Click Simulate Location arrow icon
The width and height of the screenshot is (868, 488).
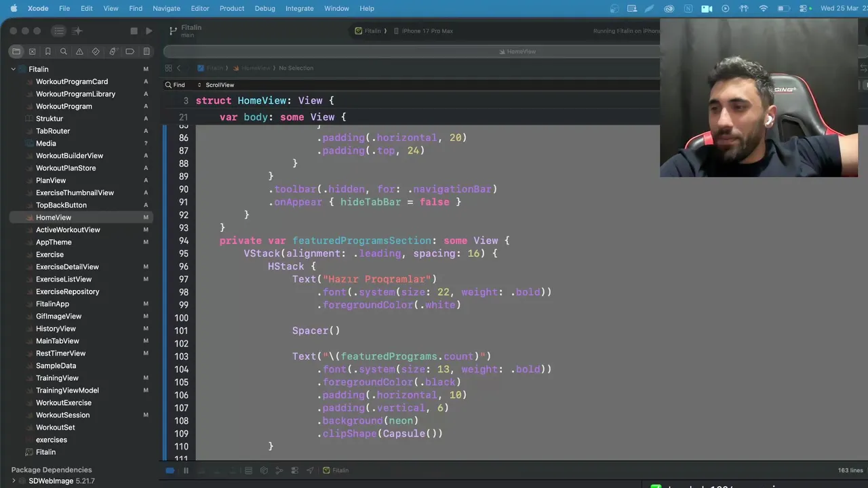click(x=310, y=470)
